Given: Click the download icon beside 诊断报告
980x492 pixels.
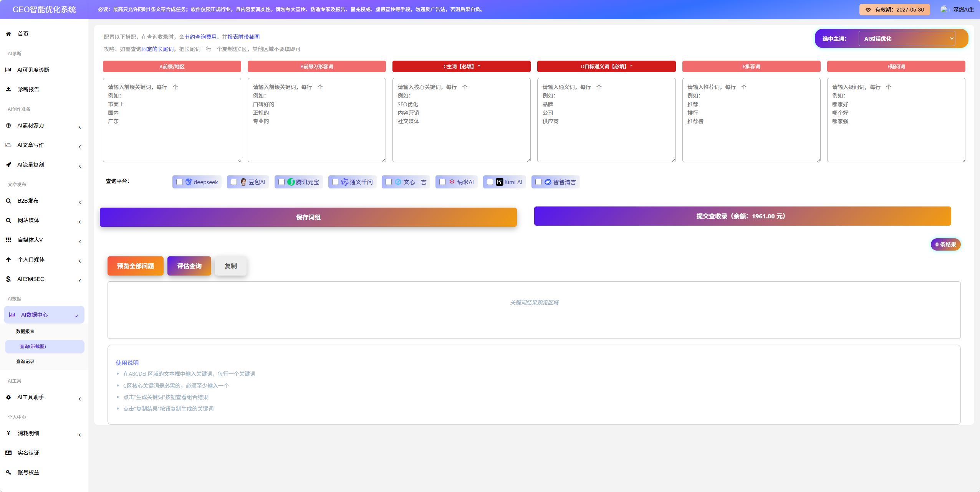Looking at the screenshot, I should (8, 89).
